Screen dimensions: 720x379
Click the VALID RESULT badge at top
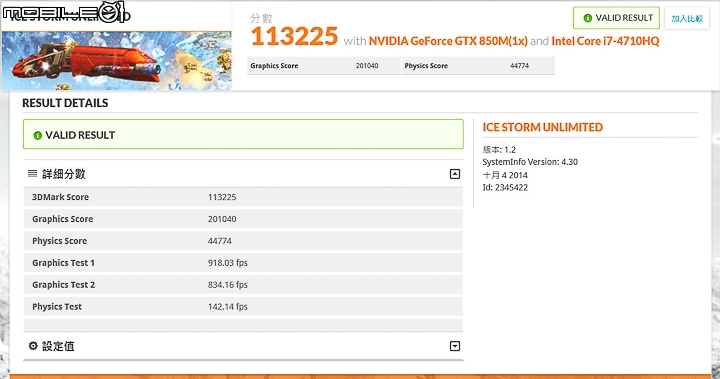(x=616, y=18)
